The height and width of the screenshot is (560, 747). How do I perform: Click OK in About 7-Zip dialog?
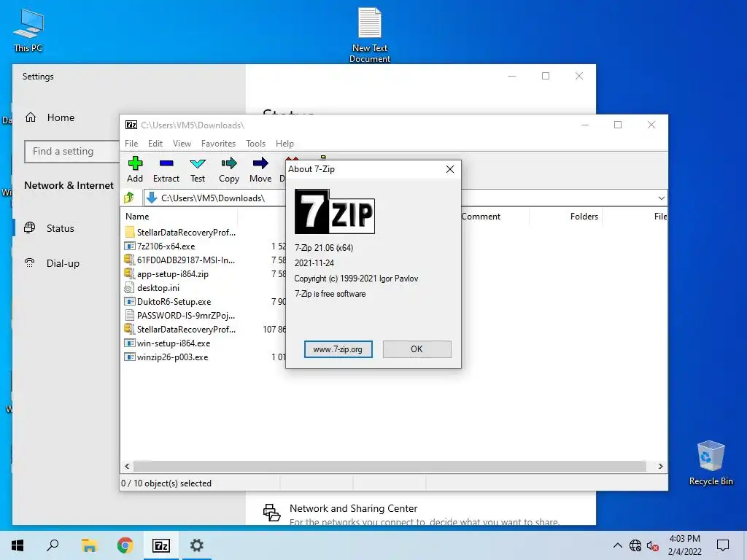(417, 349)
